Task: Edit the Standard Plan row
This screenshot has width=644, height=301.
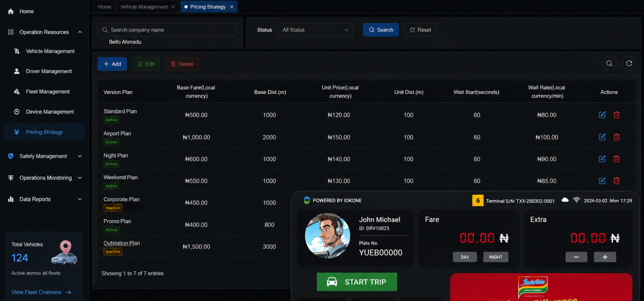Action: (x=602, y=115)
